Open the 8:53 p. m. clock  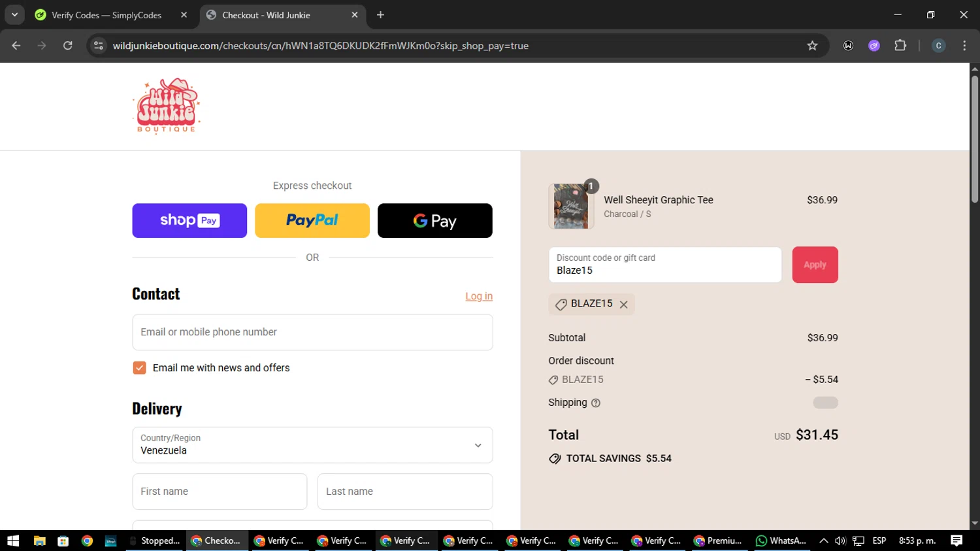click(917, 541)
